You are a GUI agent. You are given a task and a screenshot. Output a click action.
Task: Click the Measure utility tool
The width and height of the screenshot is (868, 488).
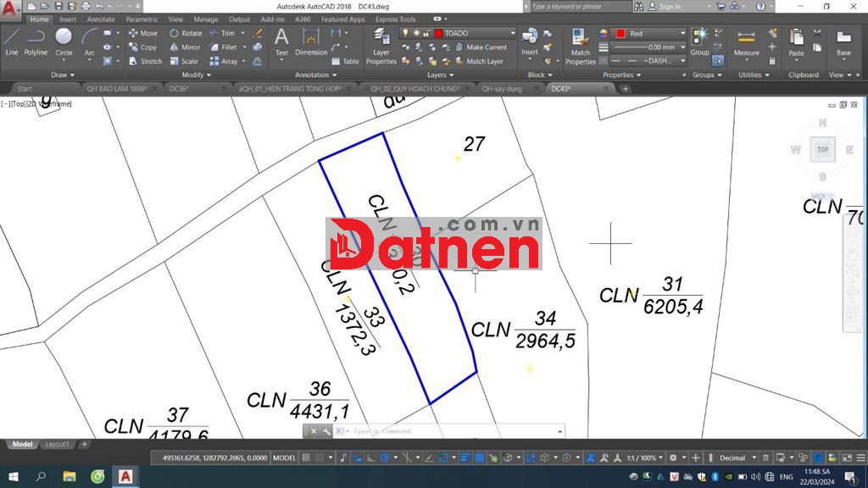(746, 42)
